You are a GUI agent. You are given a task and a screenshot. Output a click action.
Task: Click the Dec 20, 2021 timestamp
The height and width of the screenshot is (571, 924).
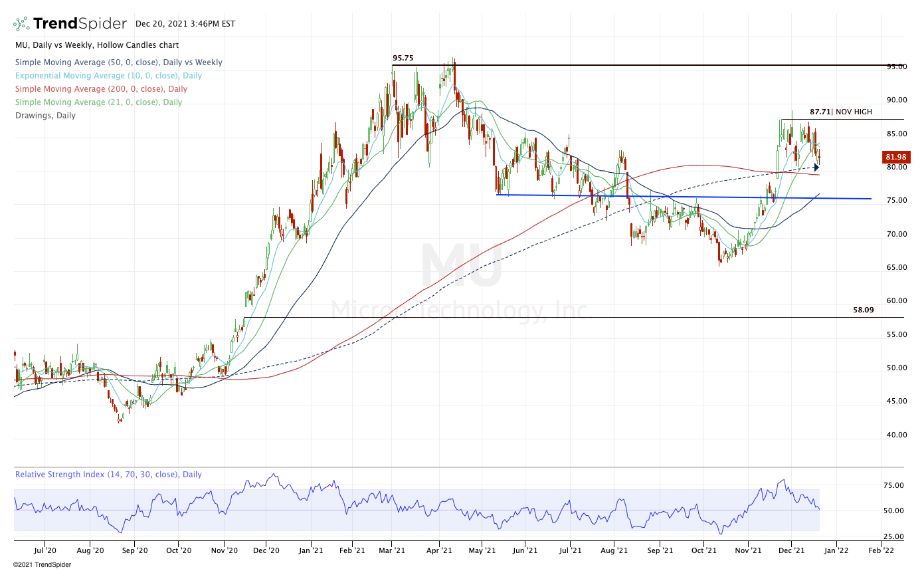(x=185, y=24)
